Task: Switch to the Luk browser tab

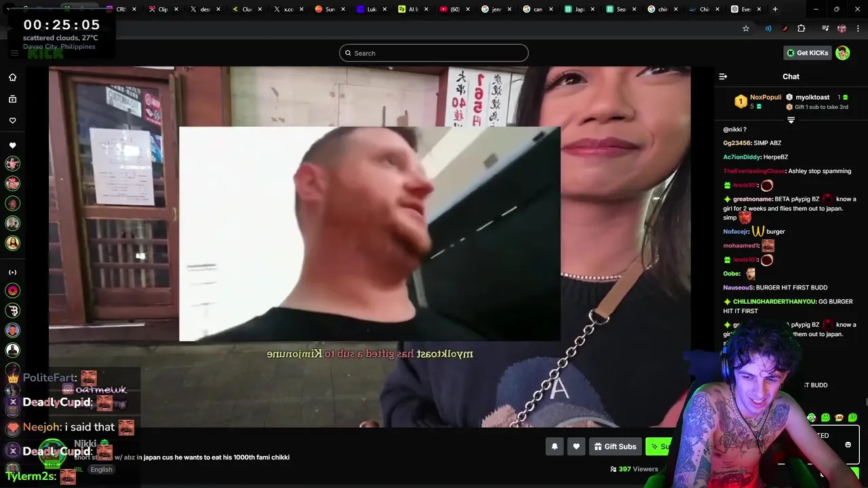Action: (x=372, y=9)
